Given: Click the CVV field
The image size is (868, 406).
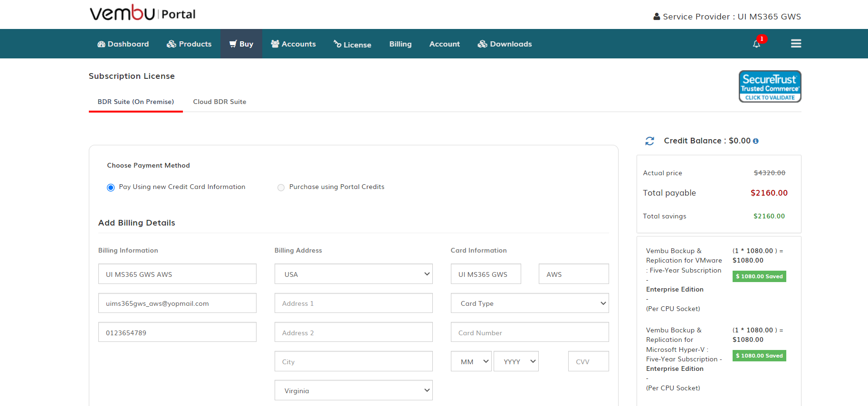Looking at the screenshot, I should click(x=588, y=361).
